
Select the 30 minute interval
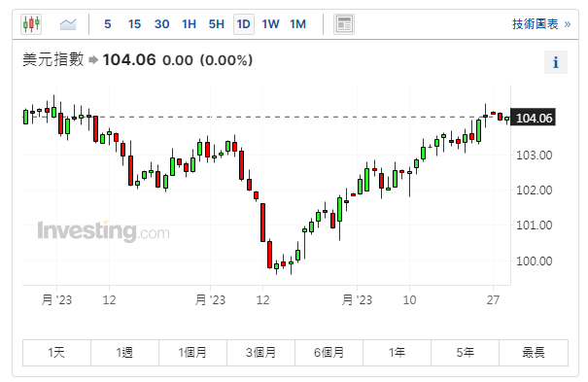(x=161, y=24)
